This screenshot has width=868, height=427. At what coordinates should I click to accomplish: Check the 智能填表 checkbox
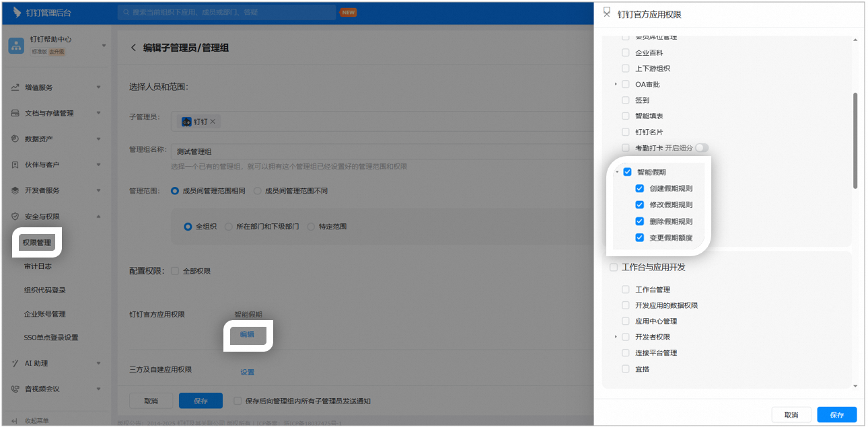click(x=626, y=116)
